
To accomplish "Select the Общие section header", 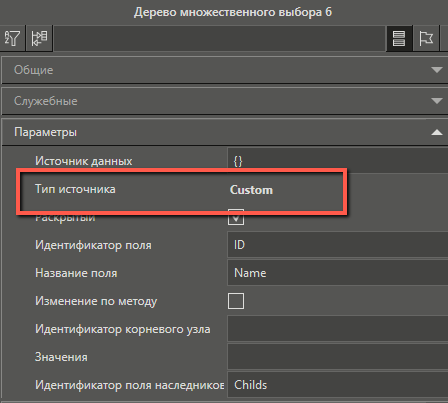I will tap(224, 70).
